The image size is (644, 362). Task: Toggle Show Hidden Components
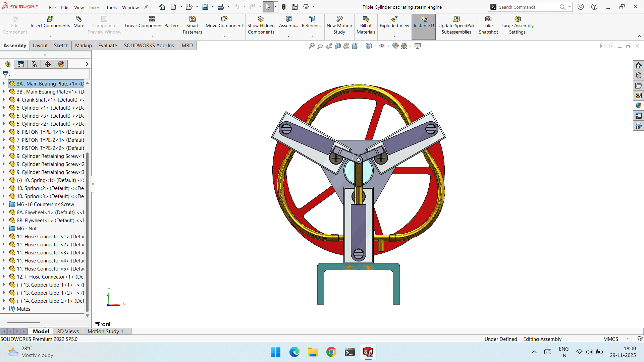(261, 19)
